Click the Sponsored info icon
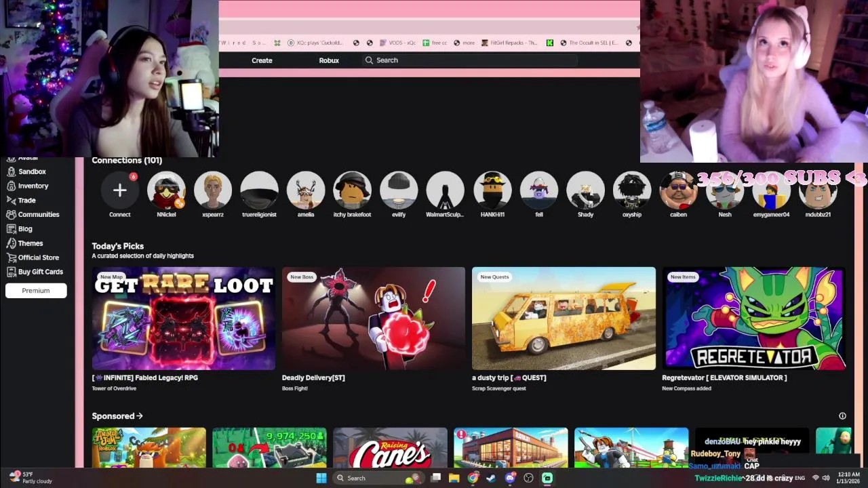 point(842,416)
